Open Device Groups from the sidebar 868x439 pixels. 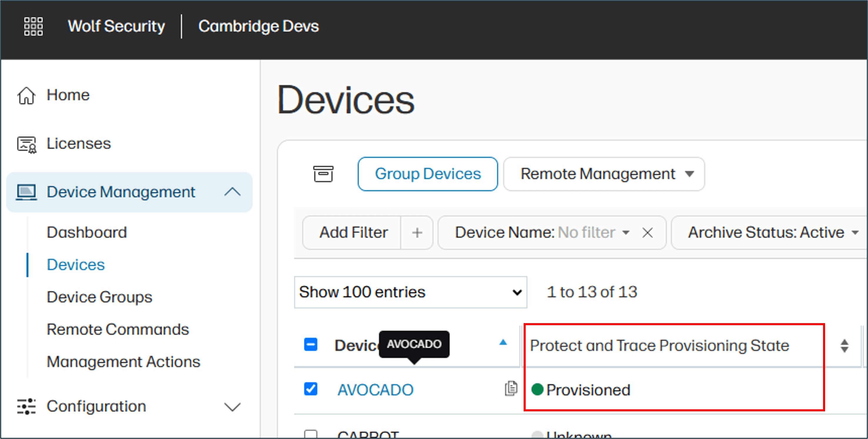pos(99,297)
